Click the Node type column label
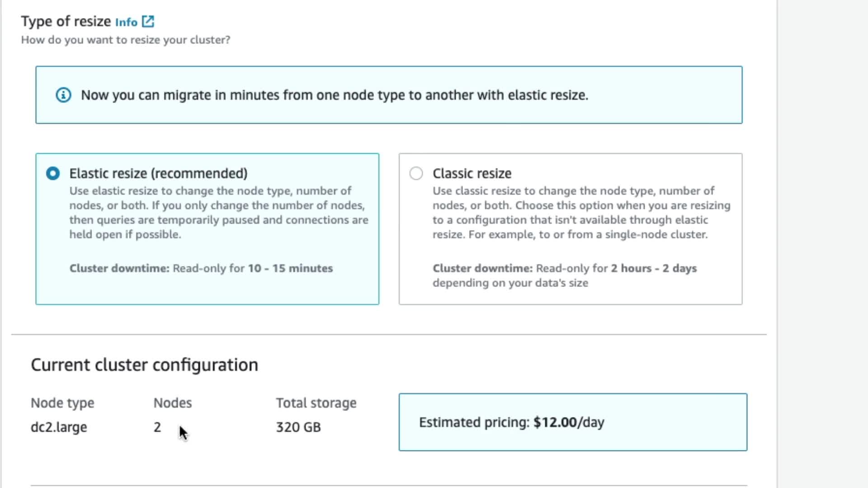This screenshot has width=868, height=488. tap(62, 403)
